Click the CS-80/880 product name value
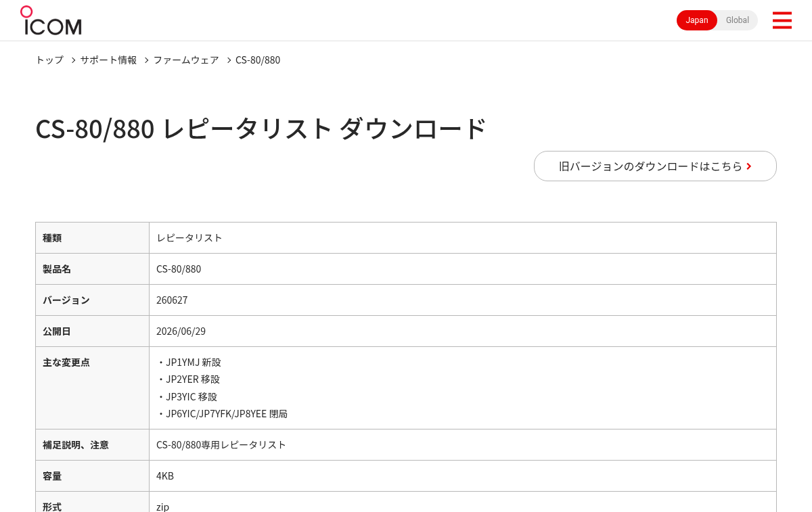The height and width of the screenshot is (512, 812). tap(179, 269)
